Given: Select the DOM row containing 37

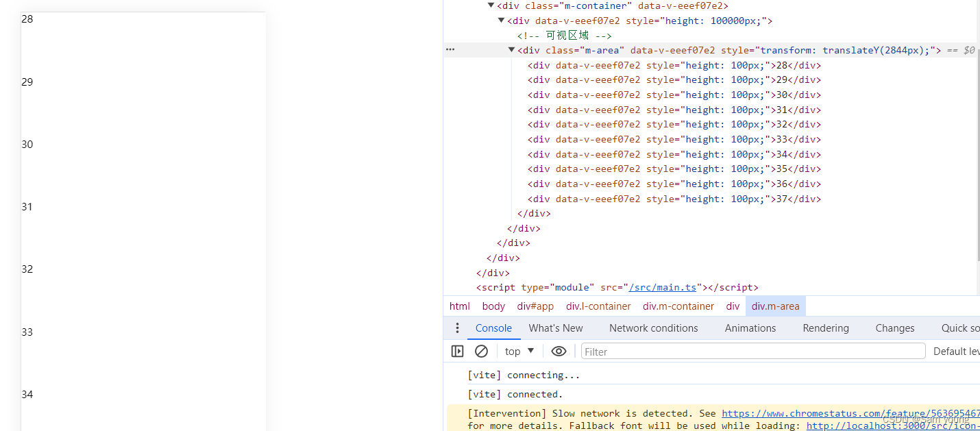Looking at the screenshot, I should pos(674,199).
